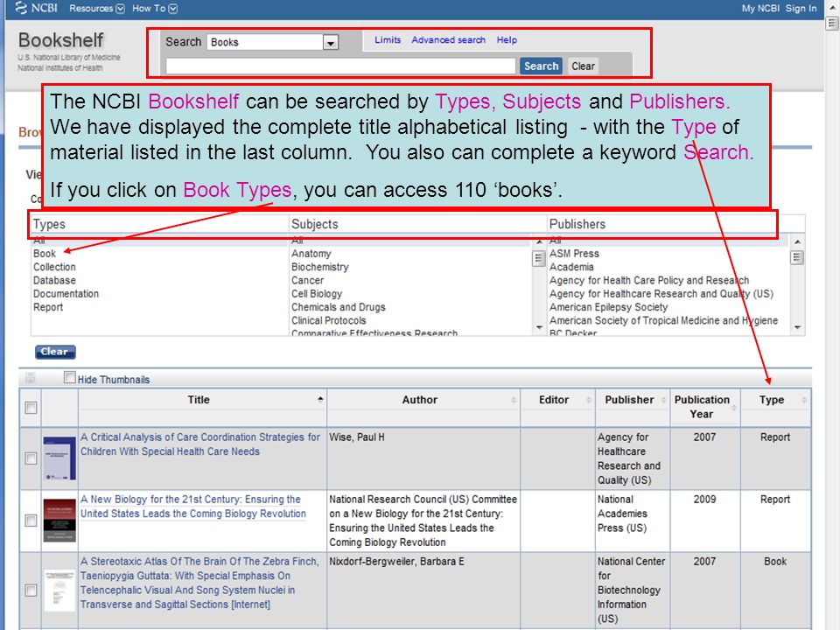The image size is (840, 630).
Task: Open the Advanced search link
Action: [x=448, y=39]
